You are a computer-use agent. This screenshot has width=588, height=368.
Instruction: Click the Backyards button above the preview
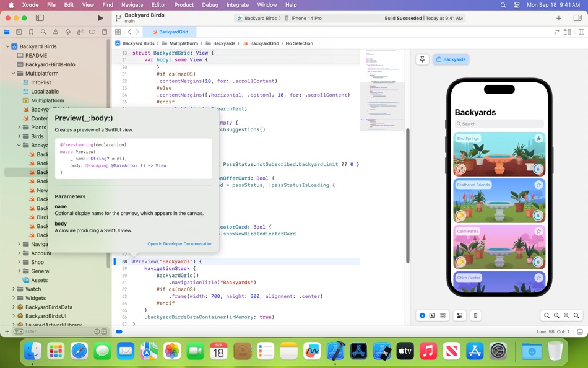click(452, 59)
